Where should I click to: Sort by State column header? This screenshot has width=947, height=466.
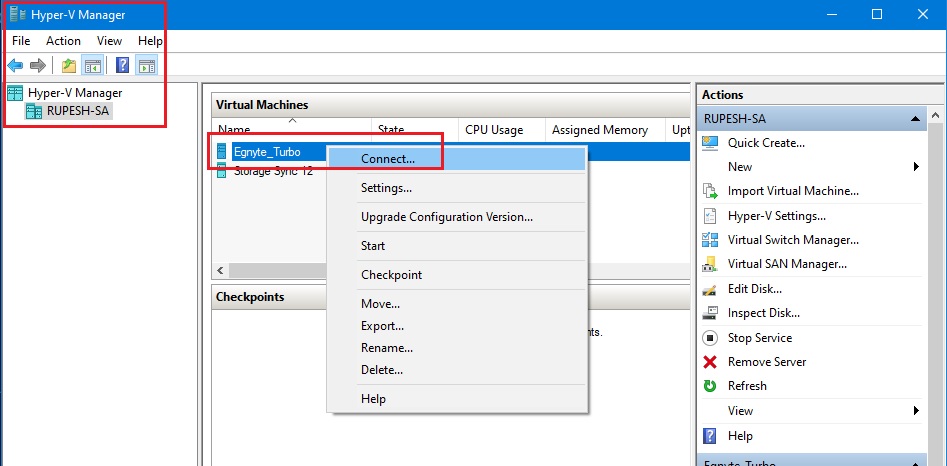point(414,129)
